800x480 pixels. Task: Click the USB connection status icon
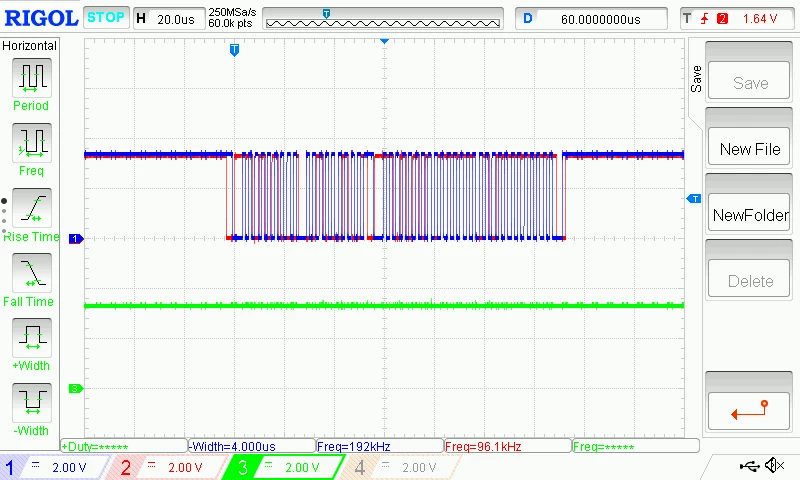pyautogui.click(x=749, y=465)
